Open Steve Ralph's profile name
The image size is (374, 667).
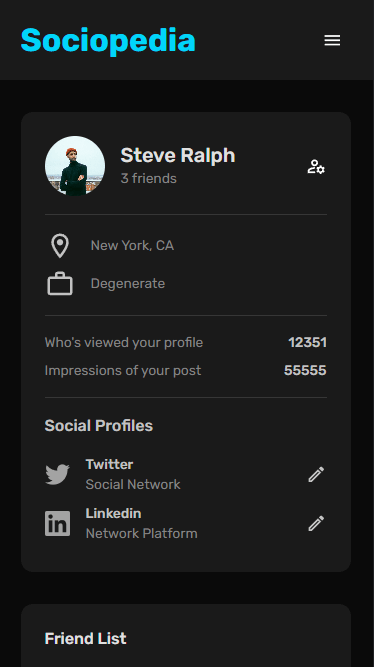[178, 155]
